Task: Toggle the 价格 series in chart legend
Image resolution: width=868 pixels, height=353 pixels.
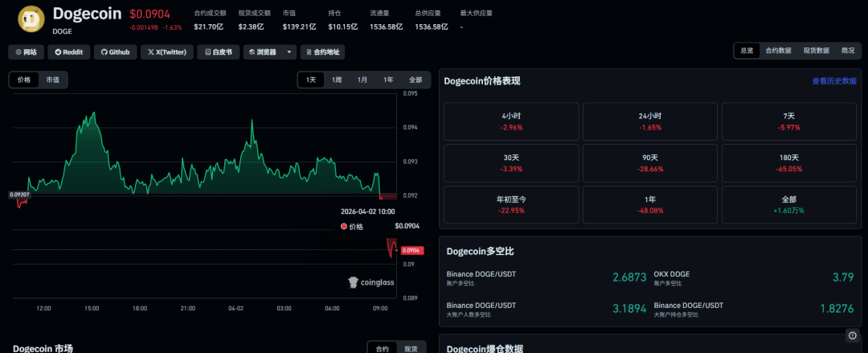Action: point(352,227)
